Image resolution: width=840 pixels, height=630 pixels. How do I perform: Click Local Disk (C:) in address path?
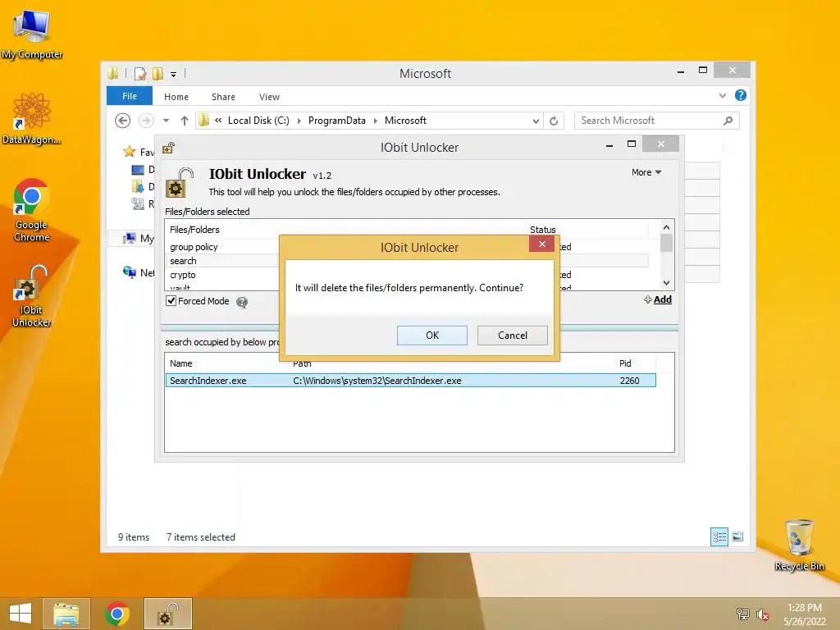point(258,121)
